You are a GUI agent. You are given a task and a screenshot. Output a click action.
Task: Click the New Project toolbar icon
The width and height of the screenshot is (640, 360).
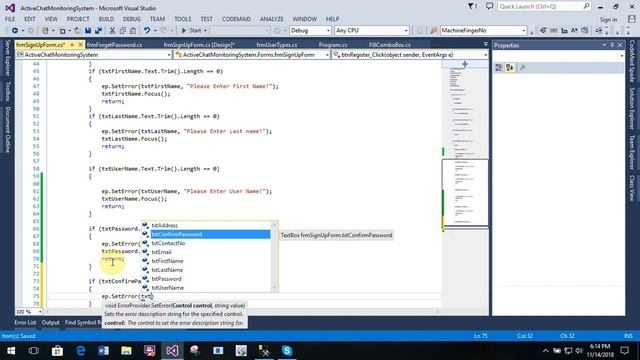point(45,31)
